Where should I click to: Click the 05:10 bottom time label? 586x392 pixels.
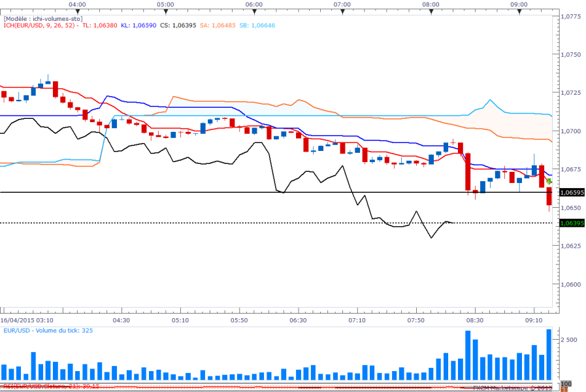[180, 320]
